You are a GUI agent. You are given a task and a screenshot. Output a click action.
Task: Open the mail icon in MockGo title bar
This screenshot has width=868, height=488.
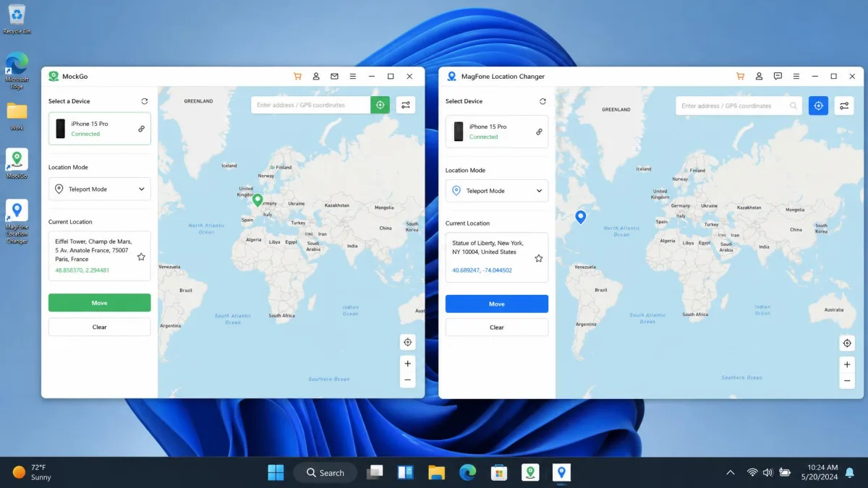[334, 77]
